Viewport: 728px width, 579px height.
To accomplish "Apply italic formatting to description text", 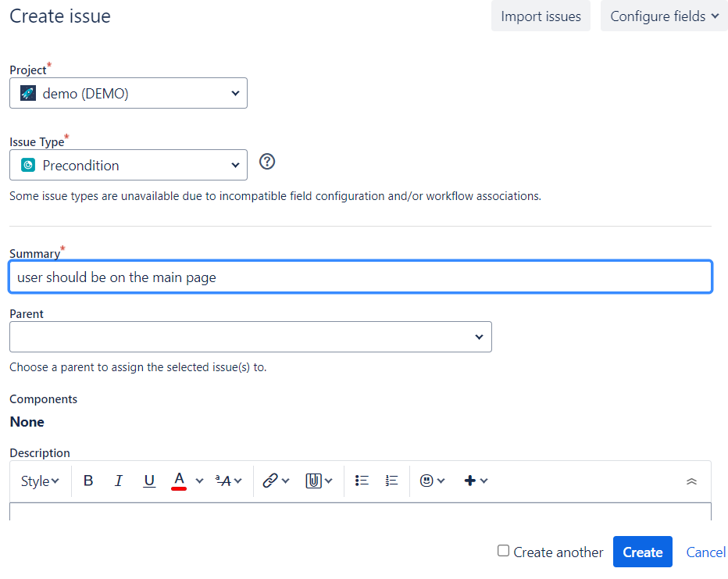I will tap(119, 481).
